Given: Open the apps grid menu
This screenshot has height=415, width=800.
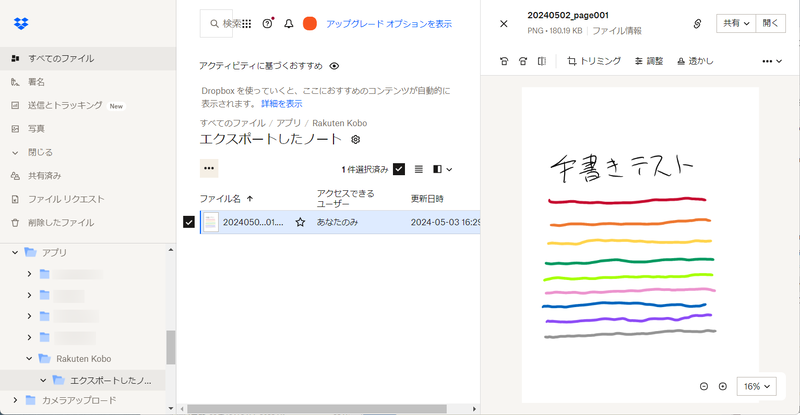Looking at the screenshot, I should (246, 23).
